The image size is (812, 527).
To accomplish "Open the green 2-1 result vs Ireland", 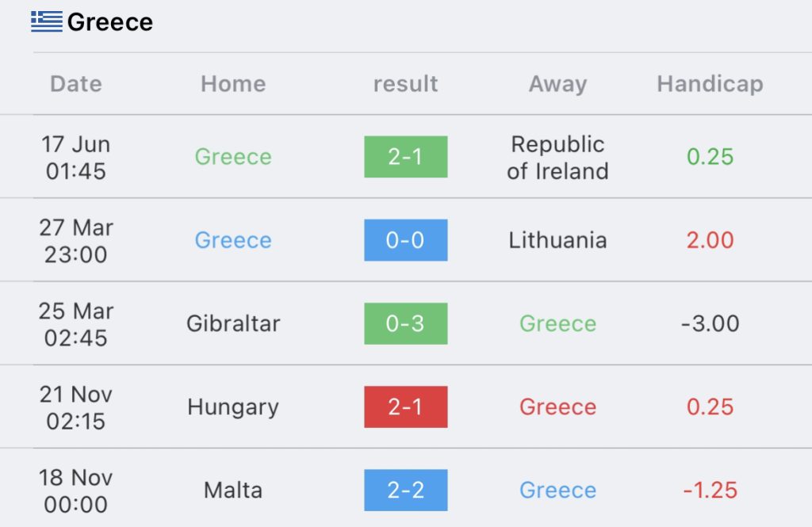I will [405, 157].
